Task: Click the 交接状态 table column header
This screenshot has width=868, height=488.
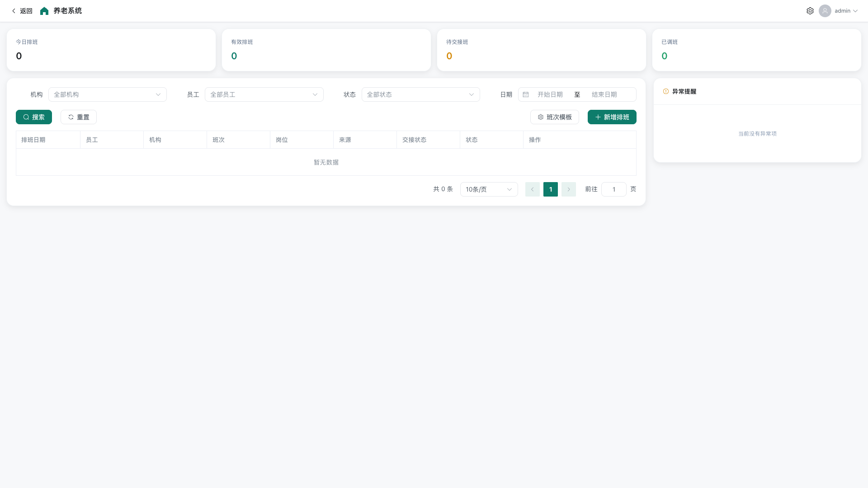Action: (x=414, y=140)
